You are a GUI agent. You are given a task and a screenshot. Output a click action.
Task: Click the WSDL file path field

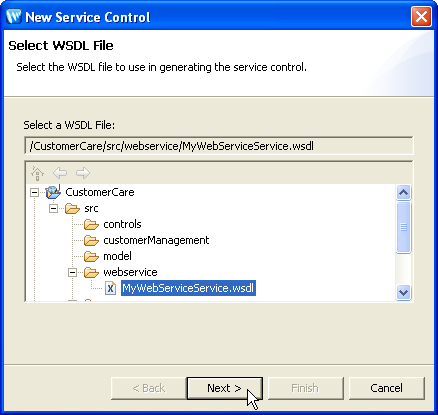tap(219, 146)
